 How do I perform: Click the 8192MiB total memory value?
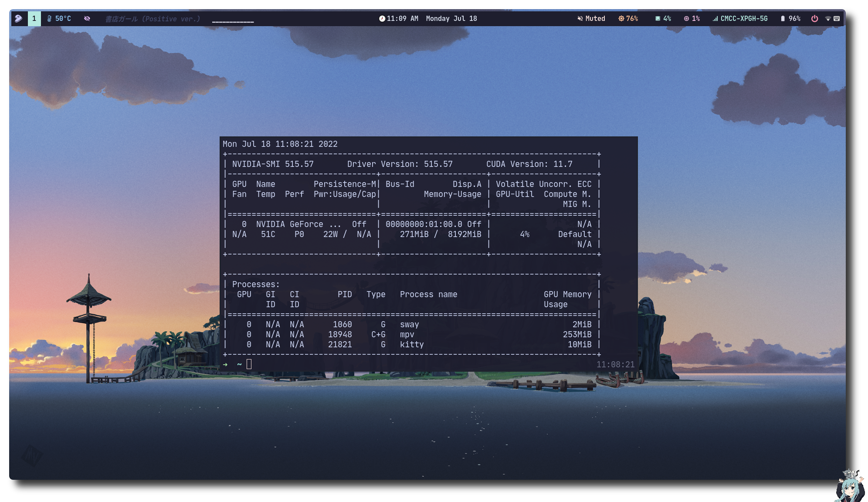(465, 234)
